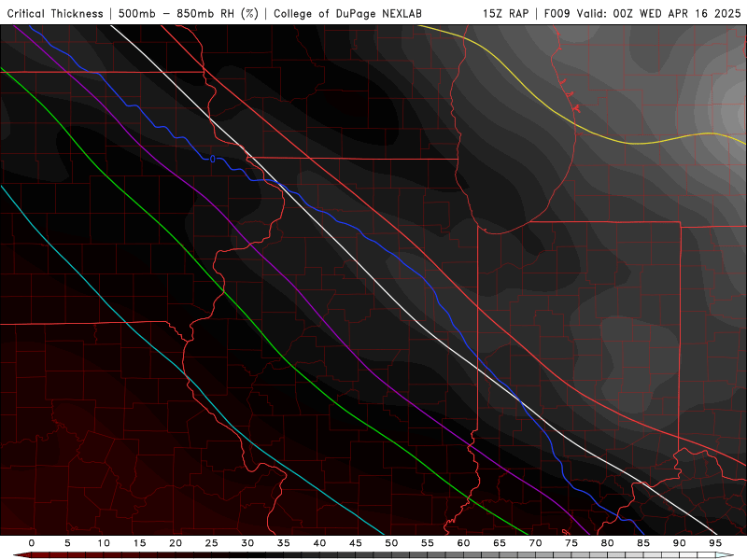Click the "80" value on the color scale
The width and height of the screenshot is (747, 560).
coord(608,543)
